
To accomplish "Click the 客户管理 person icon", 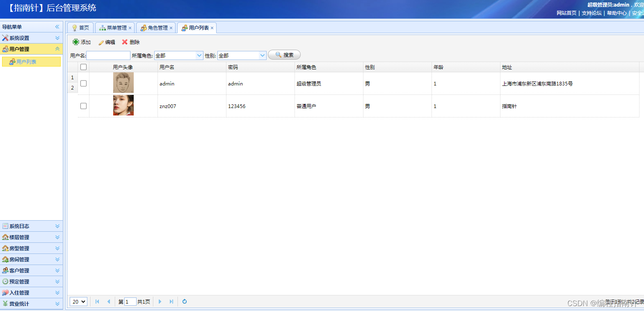I will click(x=5, y=270).
